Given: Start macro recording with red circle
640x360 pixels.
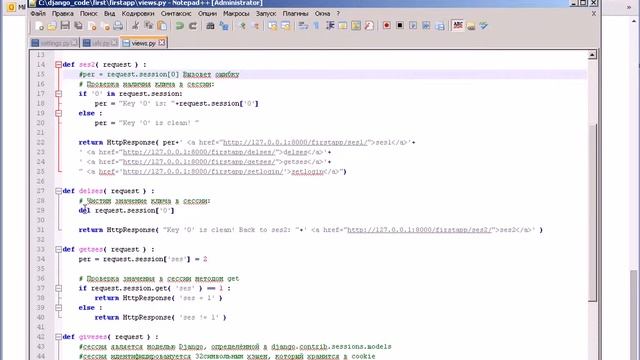Looking at the screenshot, I should [386, 26].
